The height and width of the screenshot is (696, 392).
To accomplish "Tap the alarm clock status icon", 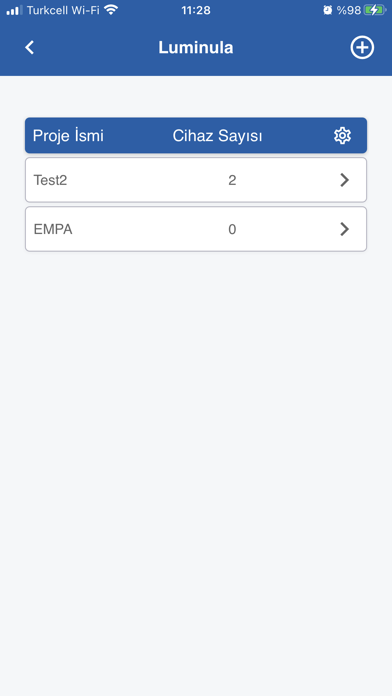I will [x=328, y=10].
